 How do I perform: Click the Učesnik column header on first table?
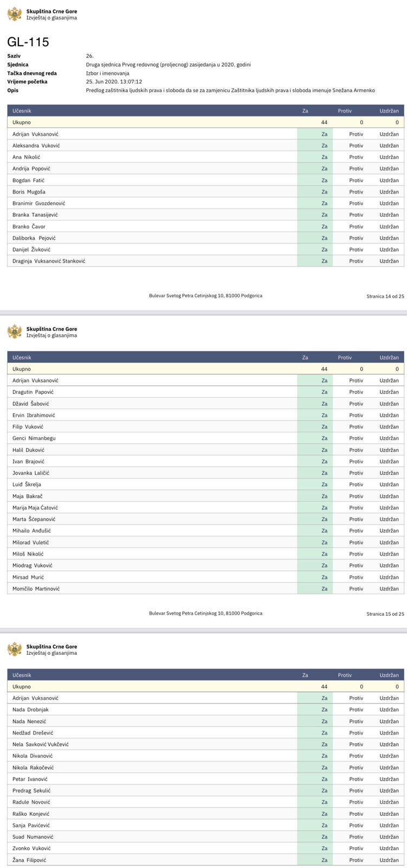(22, 111)
